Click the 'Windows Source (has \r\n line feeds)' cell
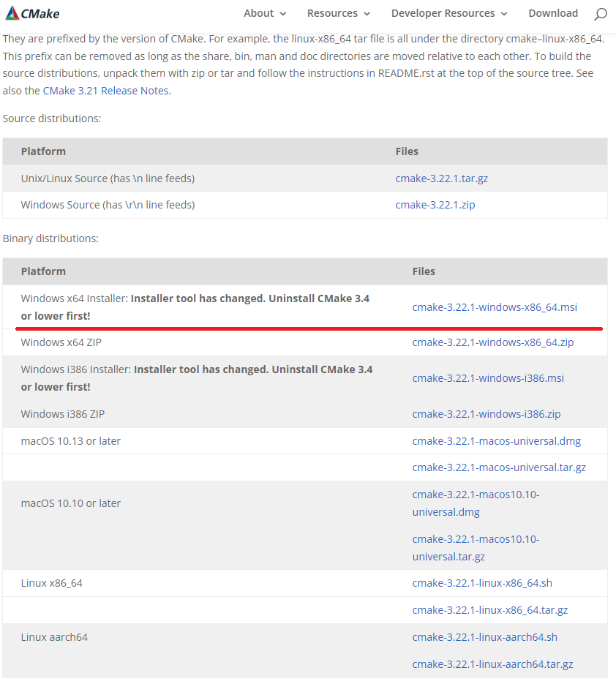Viewport: 616px width, 684px height. [108, 205]
